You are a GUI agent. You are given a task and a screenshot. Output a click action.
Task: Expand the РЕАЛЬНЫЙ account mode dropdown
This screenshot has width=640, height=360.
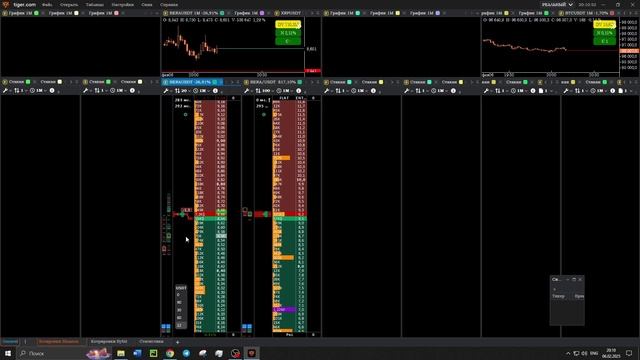pyautogui.click(x=557, y=4)
